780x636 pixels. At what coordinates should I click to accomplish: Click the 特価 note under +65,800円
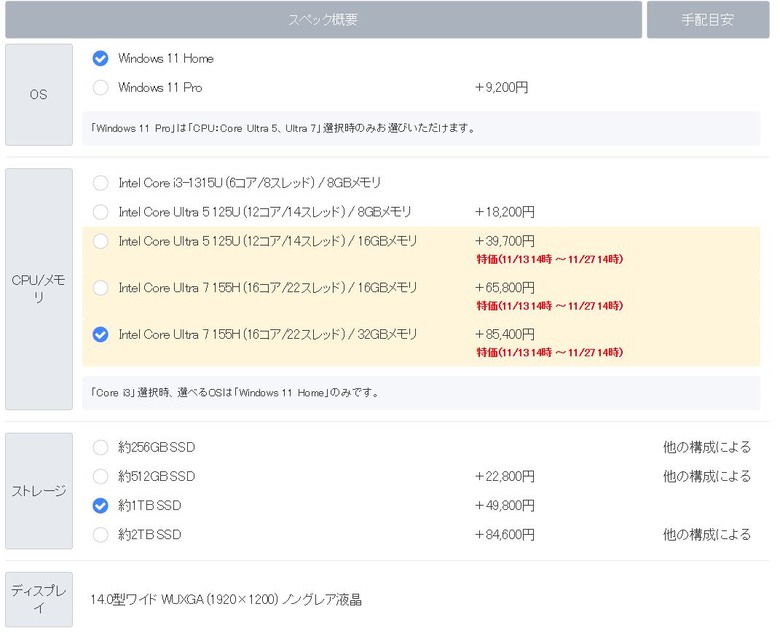550,306
